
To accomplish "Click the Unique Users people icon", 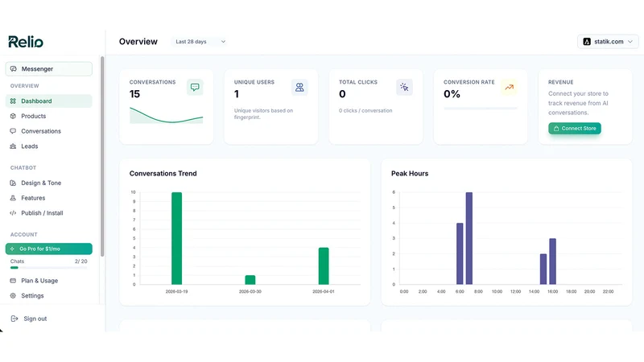I will pyautogui.click(x=299, y=87).
